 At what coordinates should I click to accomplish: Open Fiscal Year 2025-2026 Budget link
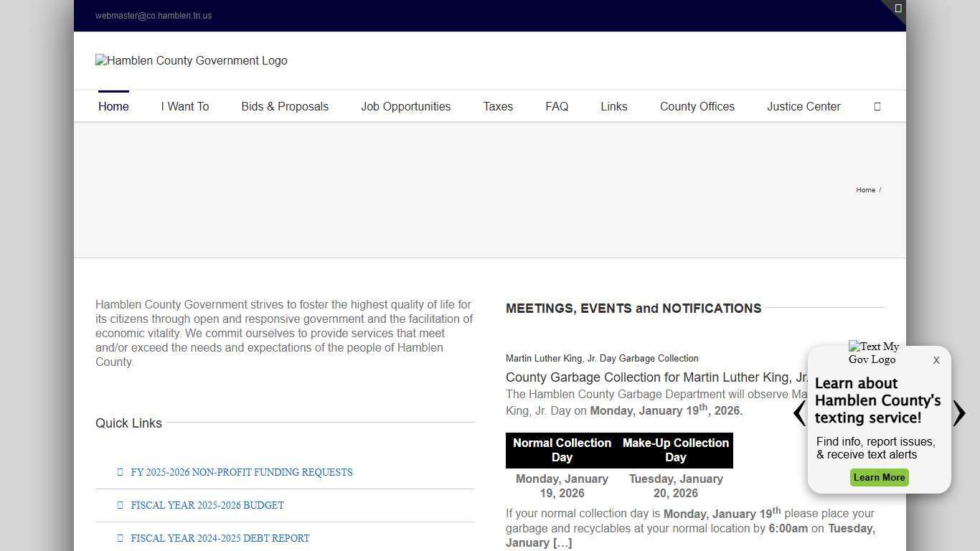[207, 505]
